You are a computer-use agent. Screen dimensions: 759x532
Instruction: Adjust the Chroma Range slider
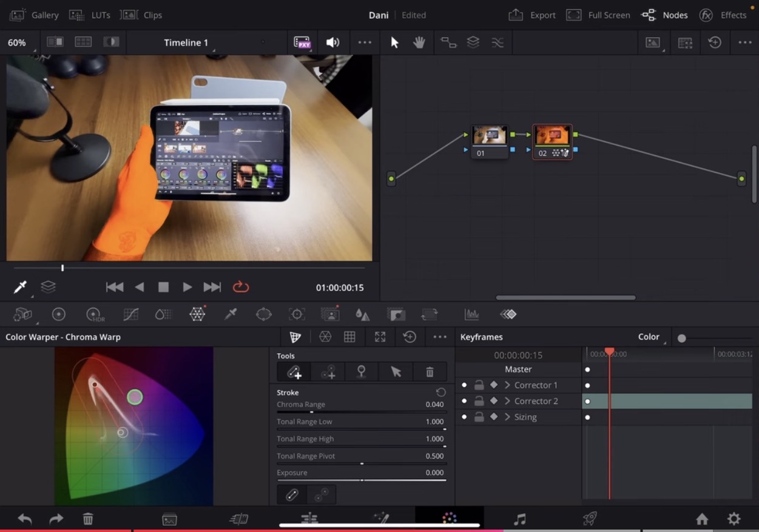coord(312,412)
